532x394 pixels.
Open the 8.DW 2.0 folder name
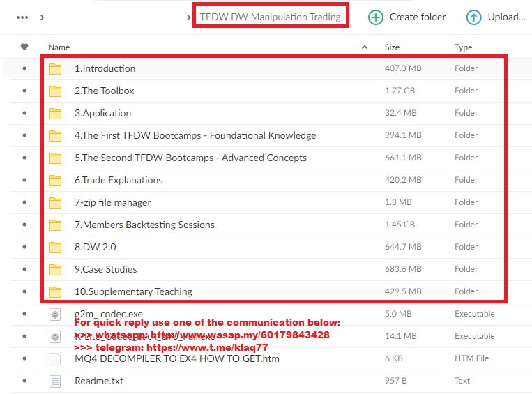(96, 247)
